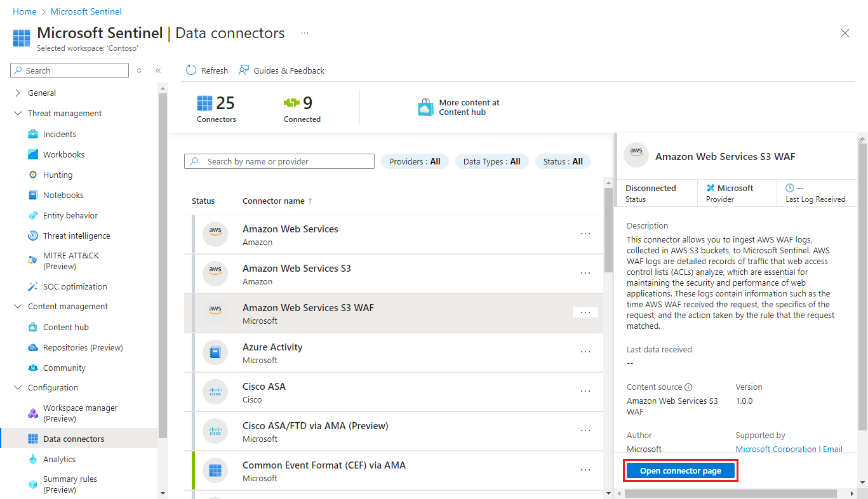Close the Data connectors blade

[845, 33]
